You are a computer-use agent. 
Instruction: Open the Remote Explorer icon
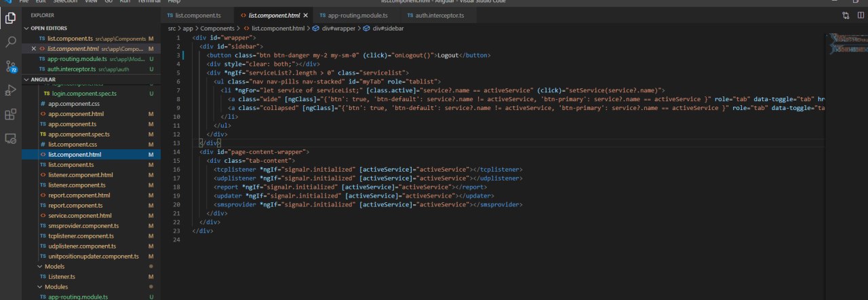tap(10, 138)
